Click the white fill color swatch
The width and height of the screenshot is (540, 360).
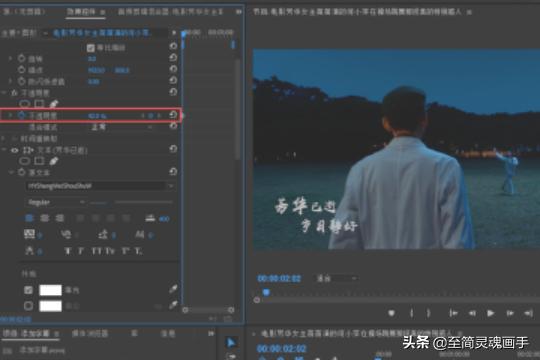(51, 290)
